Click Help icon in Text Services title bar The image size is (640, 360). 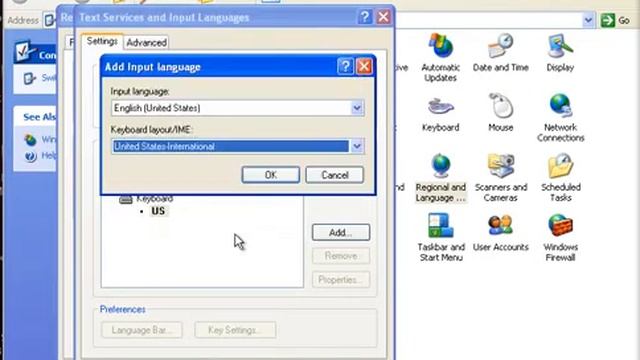(364, 17)
